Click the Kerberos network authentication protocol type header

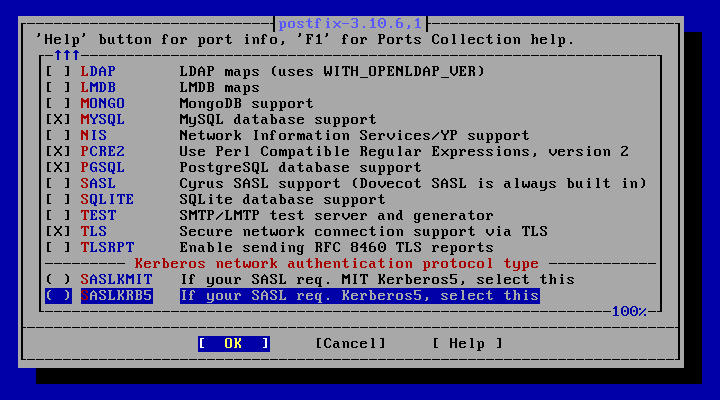tap(337, 264)
